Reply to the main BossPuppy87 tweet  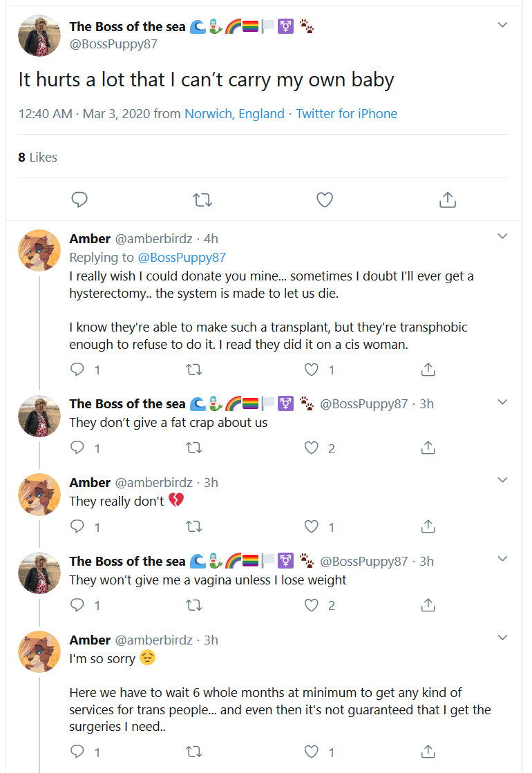(79, 200)
